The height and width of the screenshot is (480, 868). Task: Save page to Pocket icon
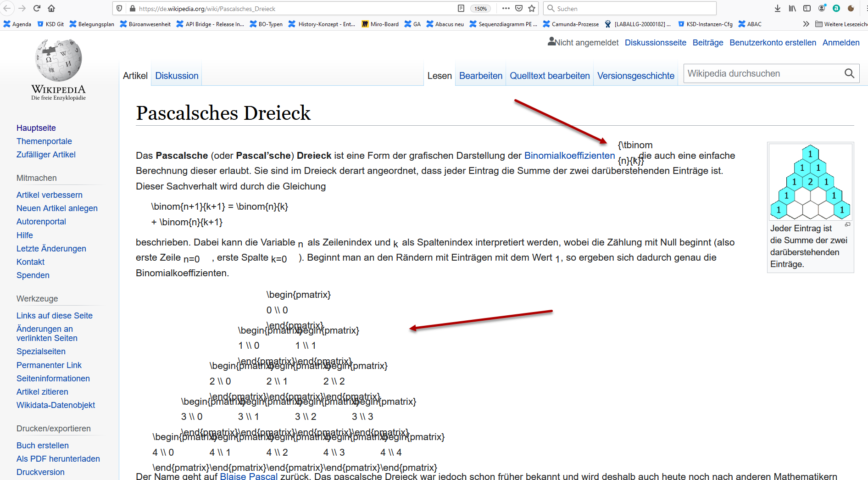tap(519, 8)
